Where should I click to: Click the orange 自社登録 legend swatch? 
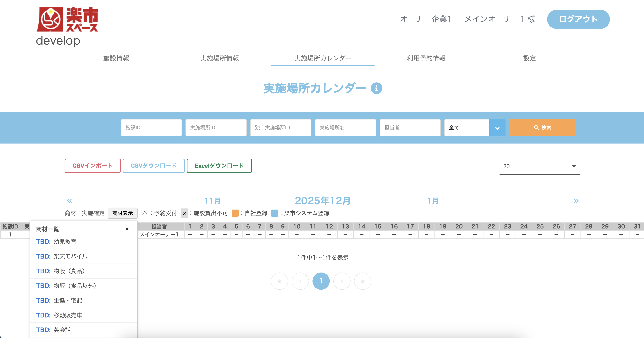[x=235, y=213]
